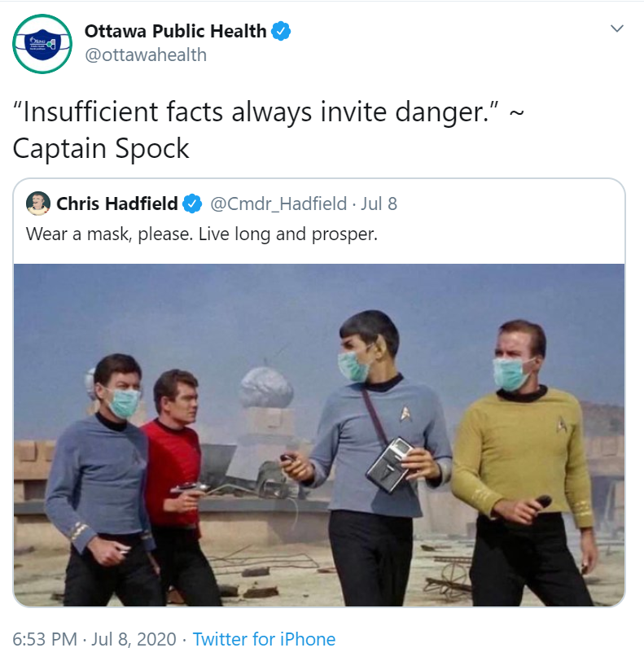Click the 'Captain Spock' attribution text

pyautogui.click(x=101, y=148)
